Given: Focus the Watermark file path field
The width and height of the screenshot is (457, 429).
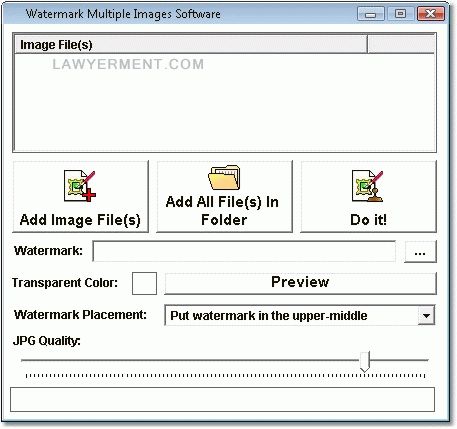Looking at the screenshot, I should point(244,251).
